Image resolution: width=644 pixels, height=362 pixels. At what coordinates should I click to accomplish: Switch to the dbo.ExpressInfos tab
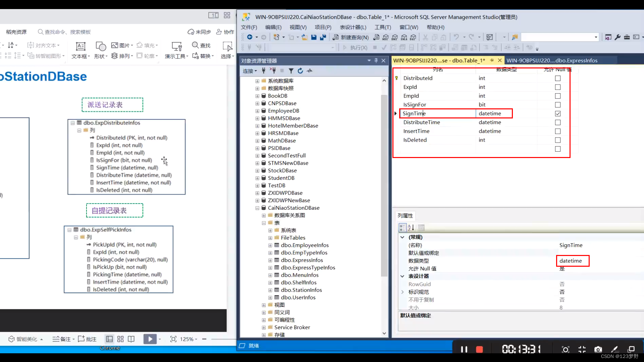tap(552, 60)
